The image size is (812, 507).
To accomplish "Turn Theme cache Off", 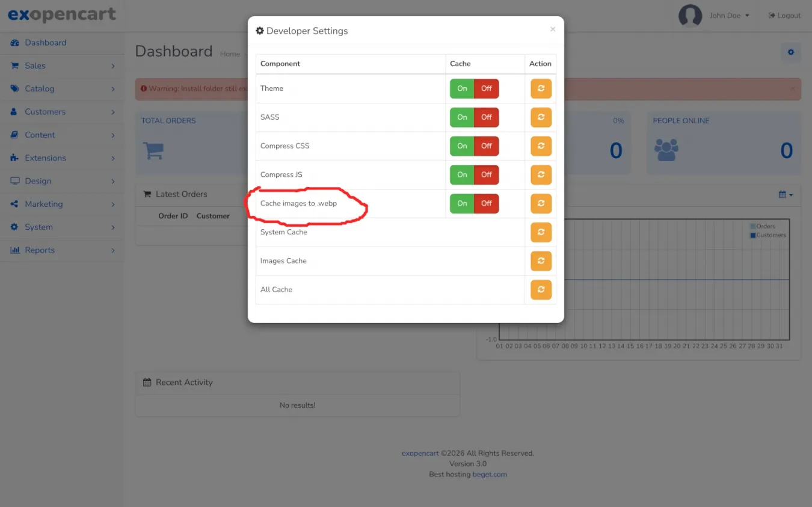I will [x=486, y=88].
